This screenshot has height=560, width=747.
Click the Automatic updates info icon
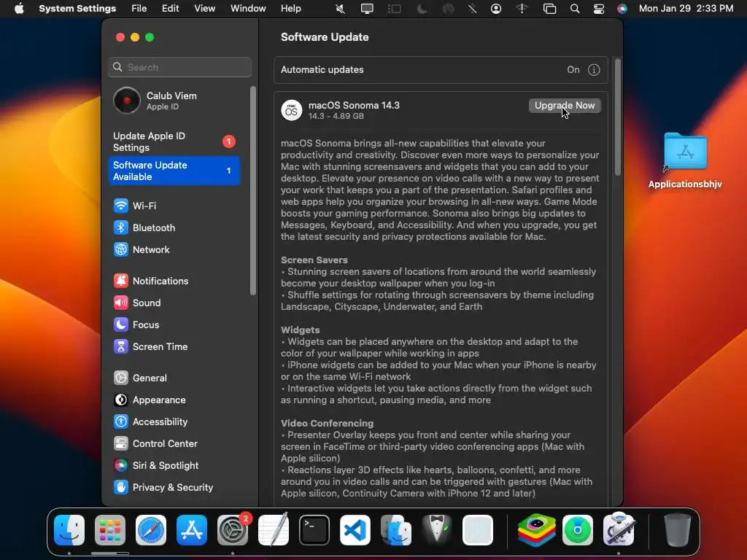[x=594, y=70]
